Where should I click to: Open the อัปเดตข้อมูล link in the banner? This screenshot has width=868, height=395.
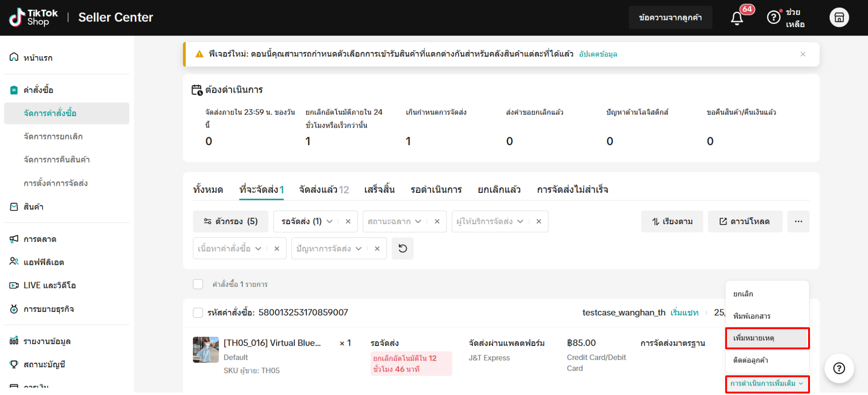(598, 54)
